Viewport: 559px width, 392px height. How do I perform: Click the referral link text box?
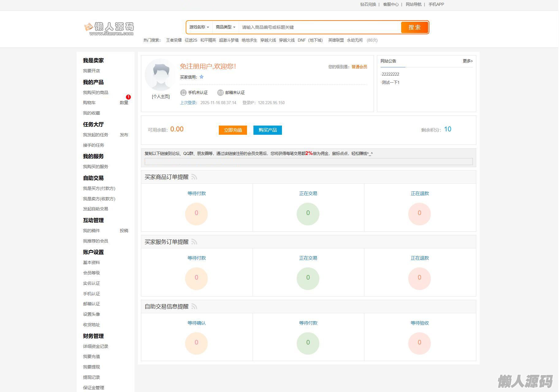click(x=308, y=161)
